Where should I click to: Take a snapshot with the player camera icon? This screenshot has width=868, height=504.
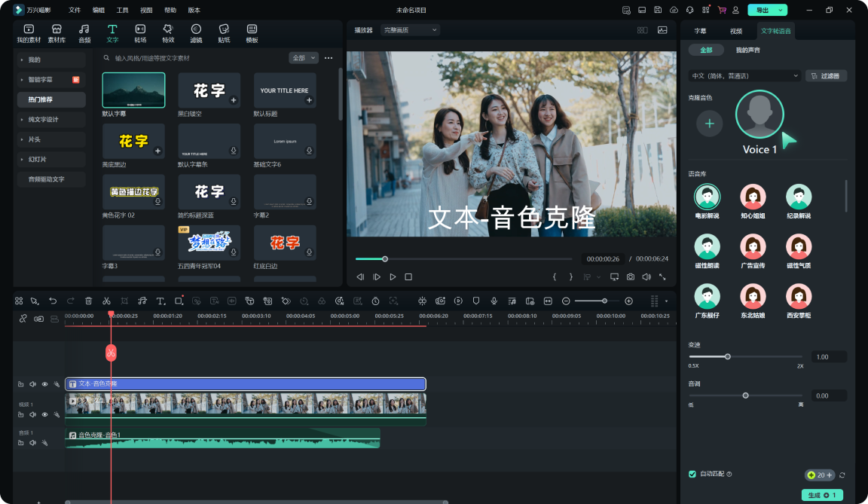(x=631, y=277)
